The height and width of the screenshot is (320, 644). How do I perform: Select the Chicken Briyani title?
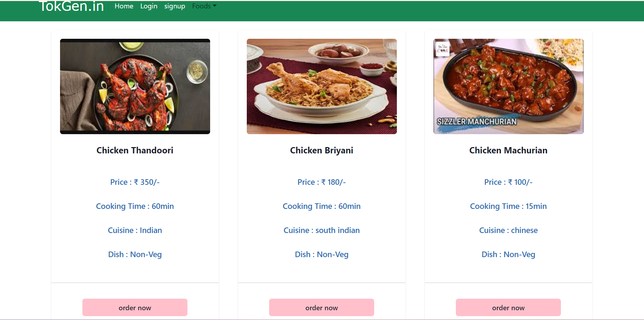(x=321, y=150)
